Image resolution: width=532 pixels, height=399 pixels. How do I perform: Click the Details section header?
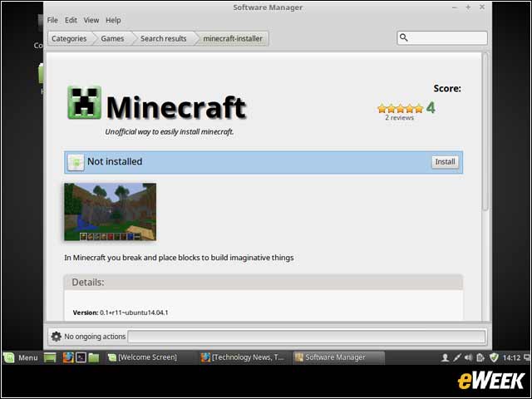coord(264,283)
